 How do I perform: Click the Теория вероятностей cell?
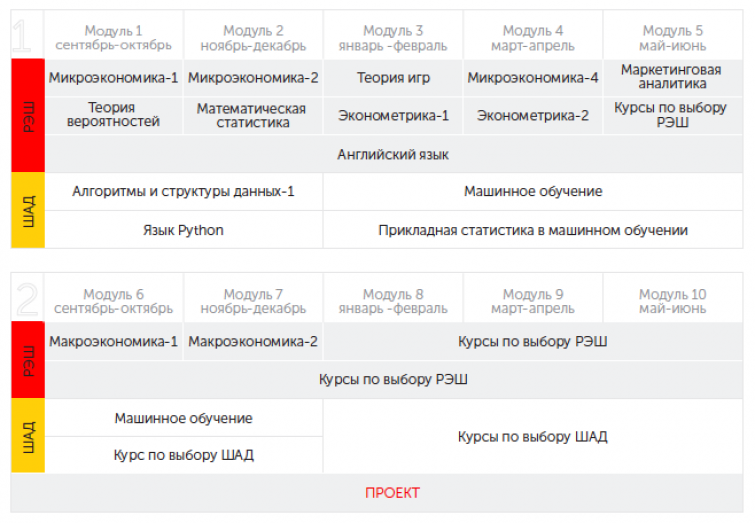113,115
